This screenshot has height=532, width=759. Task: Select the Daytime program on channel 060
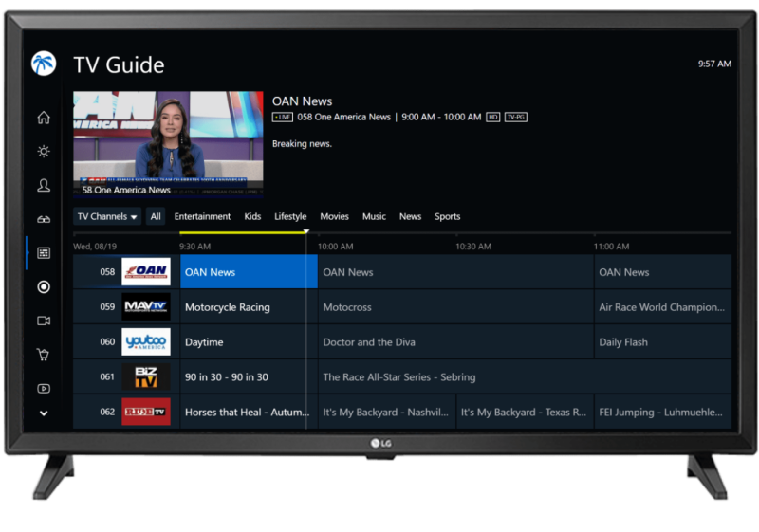click(249, 342)
